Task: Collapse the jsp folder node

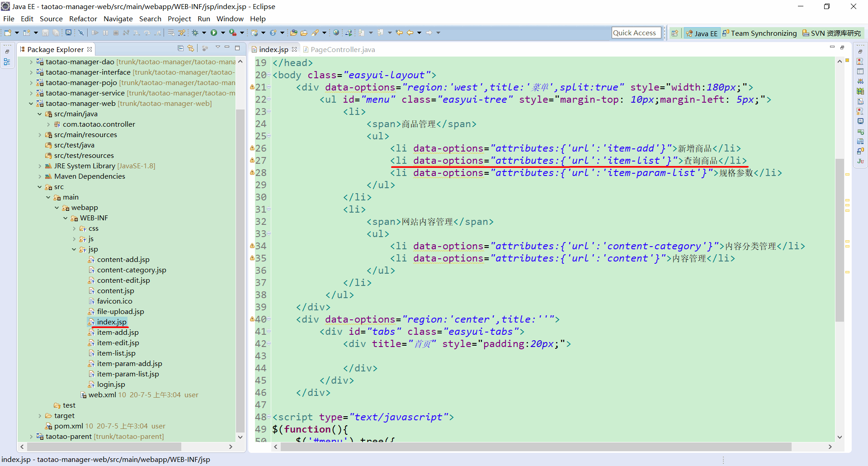Action: click(x=74, y=249)
